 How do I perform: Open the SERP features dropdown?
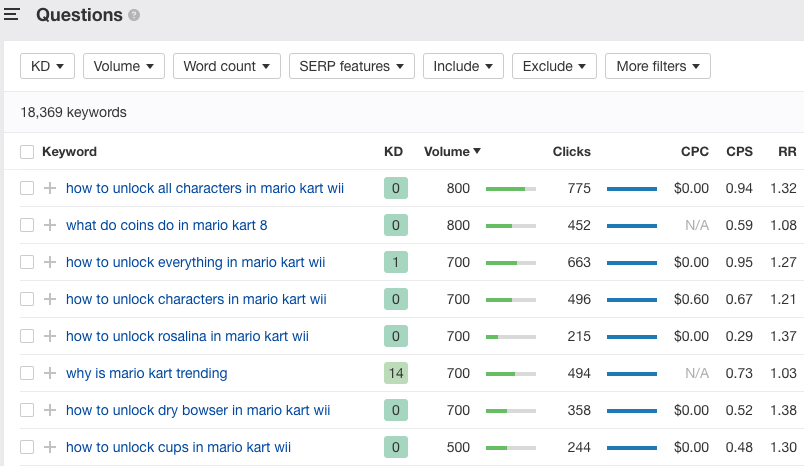coord(352,66)
